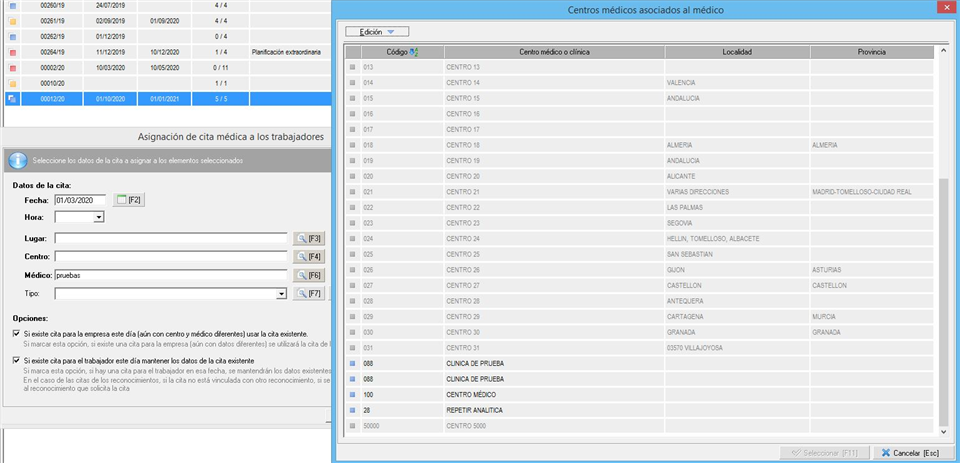Click the sort icon in Código header

(415, 52)
